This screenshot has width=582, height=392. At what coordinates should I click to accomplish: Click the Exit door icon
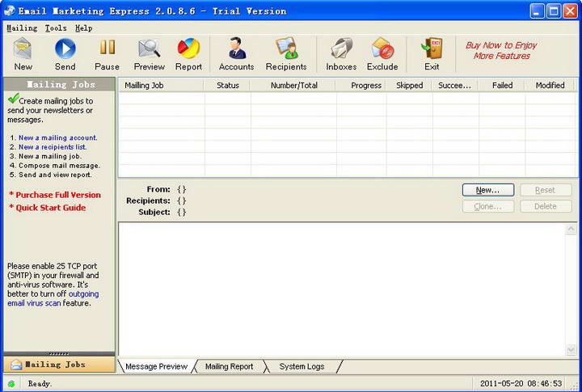[432, 48]
